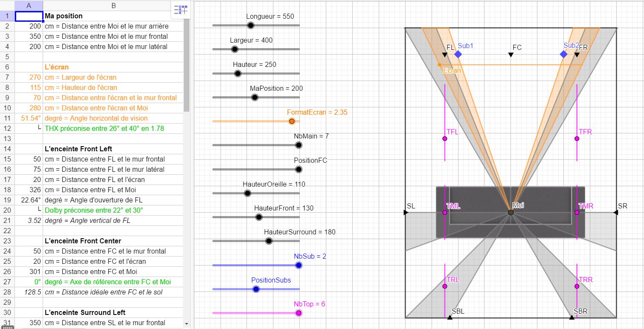
Task: Click the Longueur slider handle
Action: click(x=251, y=26)
